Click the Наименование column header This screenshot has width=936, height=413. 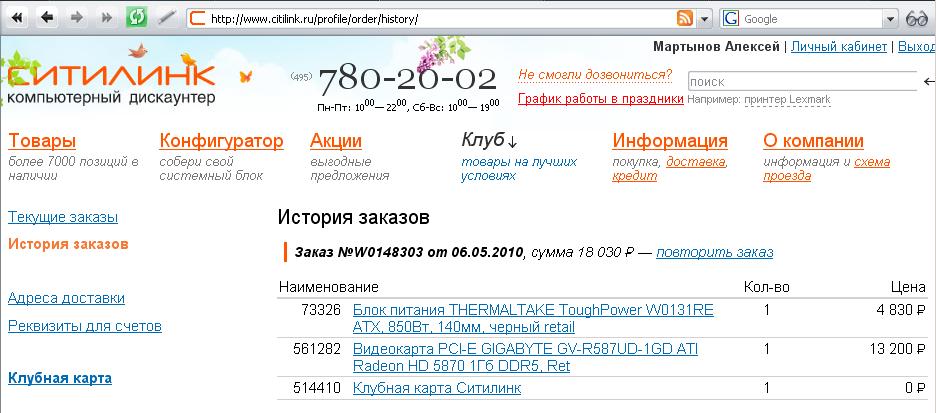329,287
